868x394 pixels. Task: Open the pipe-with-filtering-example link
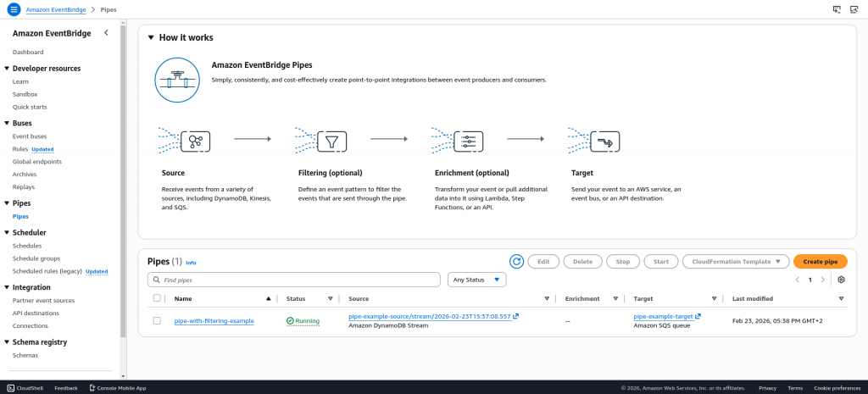(x=214, y=321)
